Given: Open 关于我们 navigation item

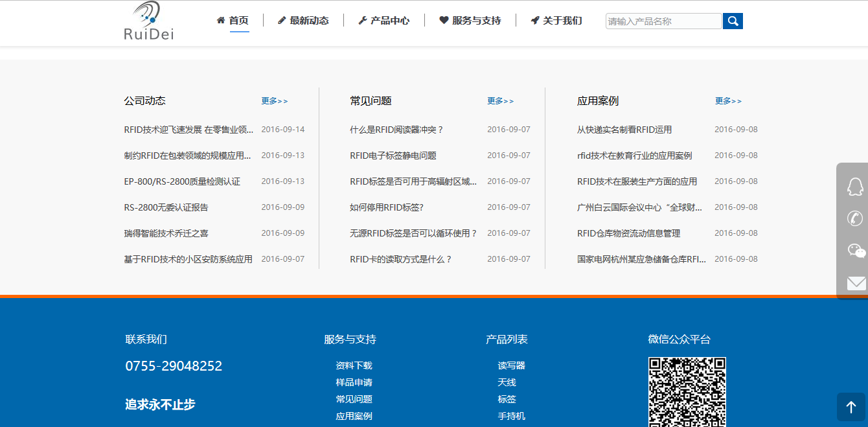Looking at the screenshot, I should (x=556, y=21).
